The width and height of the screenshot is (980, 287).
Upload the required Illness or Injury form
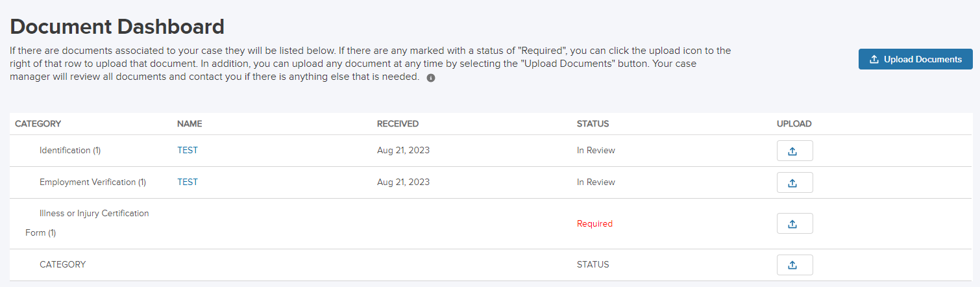794,223
